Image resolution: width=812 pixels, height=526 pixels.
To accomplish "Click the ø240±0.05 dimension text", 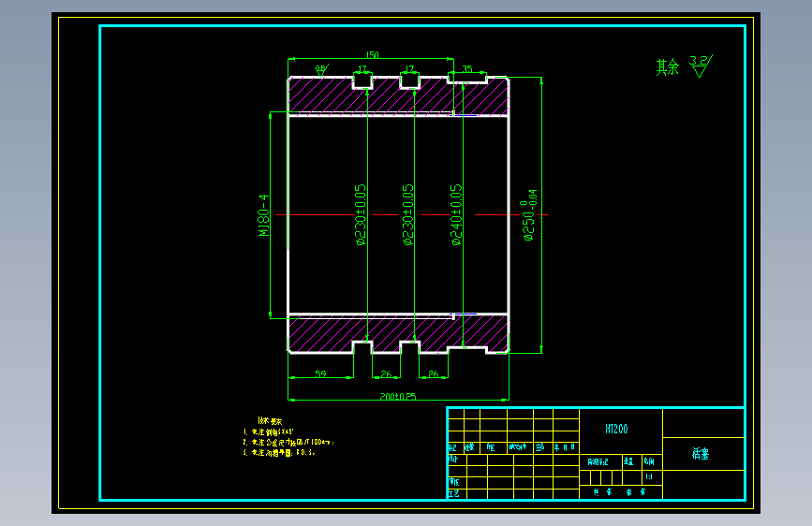I will (456, 214).
